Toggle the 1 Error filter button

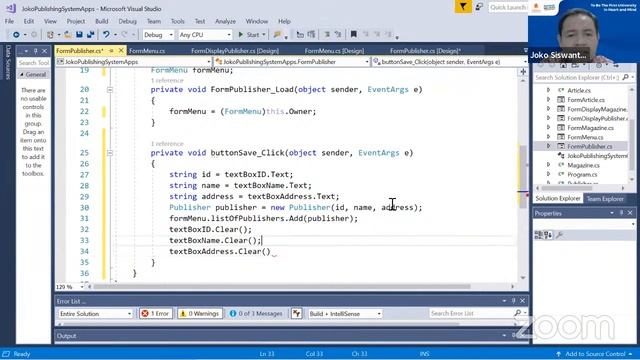pos(155,313)
